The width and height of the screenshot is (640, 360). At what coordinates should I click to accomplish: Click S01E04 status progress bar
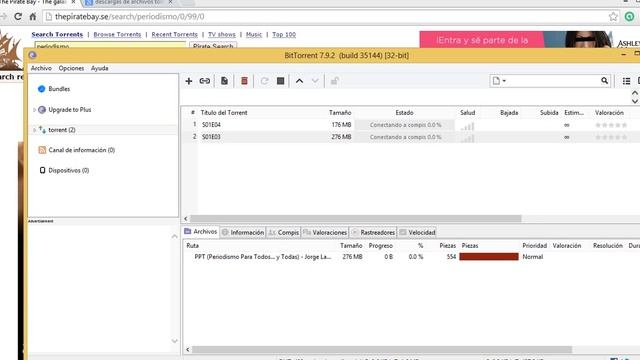click(405, 125)
